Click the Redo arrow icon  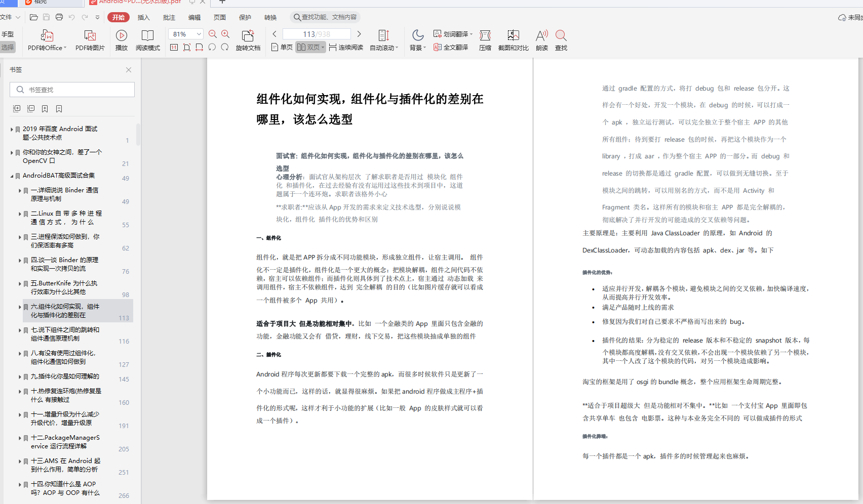tap(85, 17)
